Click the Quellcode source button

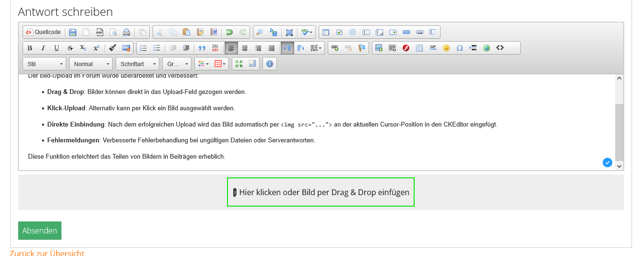pos(44,32)
